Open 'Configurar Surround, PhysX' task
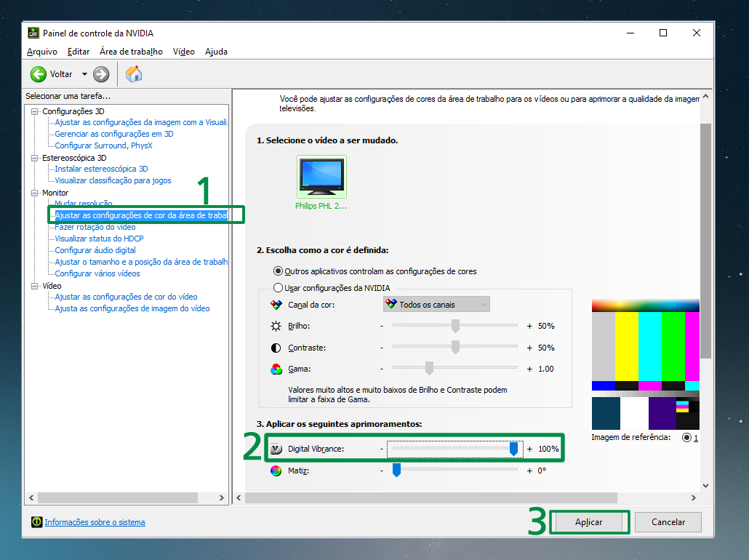This screenshot has width=749, height=560. [104, 145]
